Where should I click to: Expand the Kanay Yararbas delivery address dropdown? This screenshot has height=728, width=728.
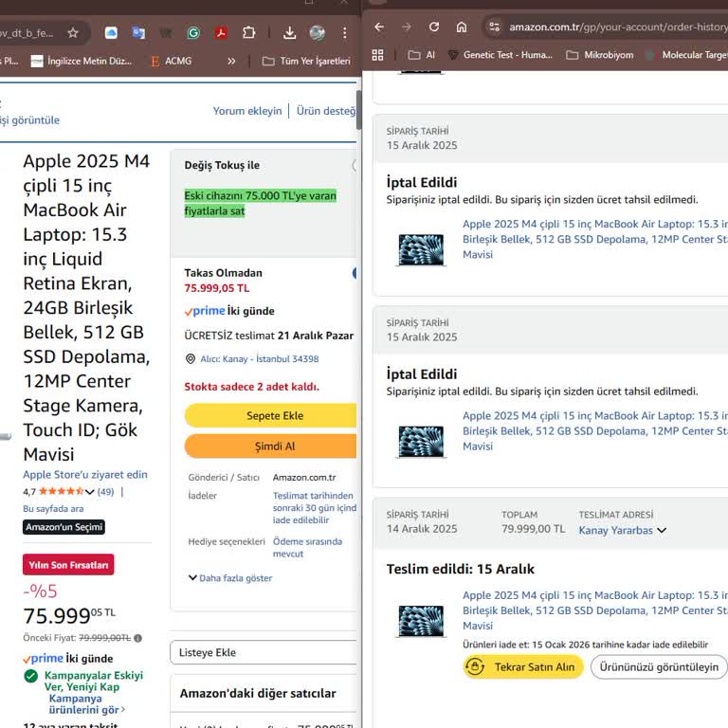(x=622, y=530)
